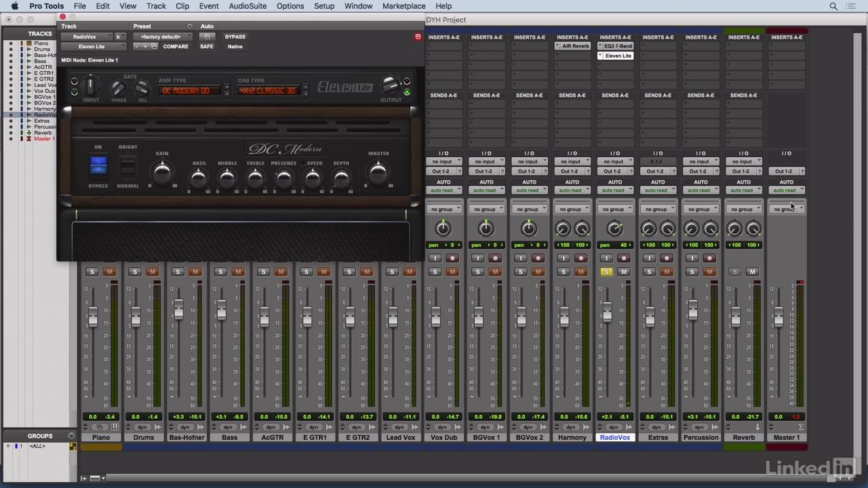Click the RadioVox volume fader
Image resolution: width=868 pixels, height=488 pixels.
point(607,313)
